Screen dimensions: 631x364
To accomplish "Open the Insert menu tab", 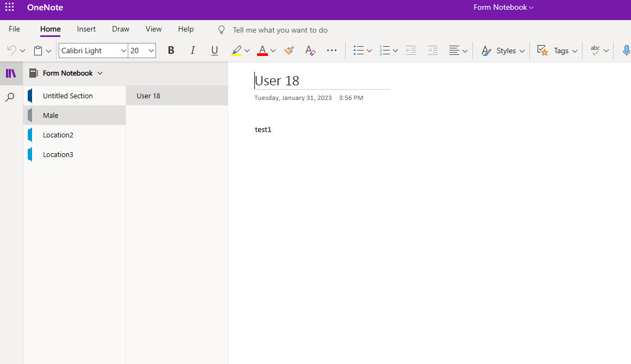I will point(86,29).
